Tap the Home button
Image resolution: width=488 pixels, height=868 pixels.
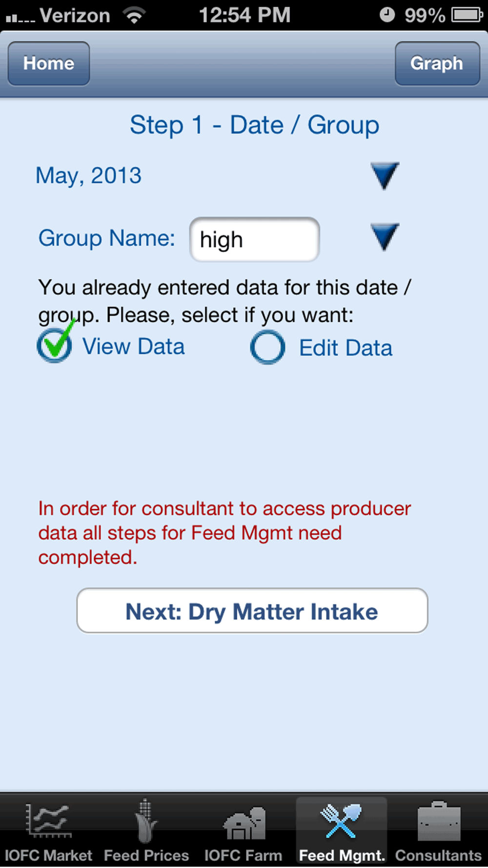(49, 63)
